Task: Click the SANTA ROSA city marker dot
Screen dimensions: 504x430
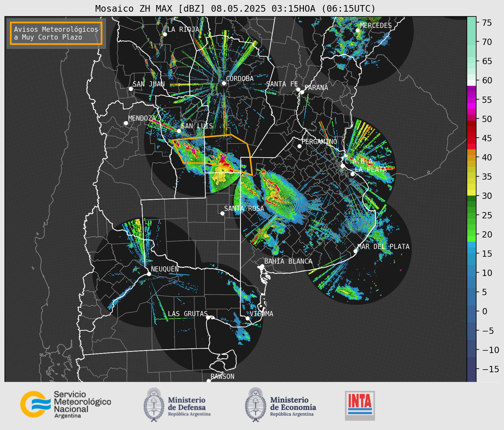Action: click(222, 213)
